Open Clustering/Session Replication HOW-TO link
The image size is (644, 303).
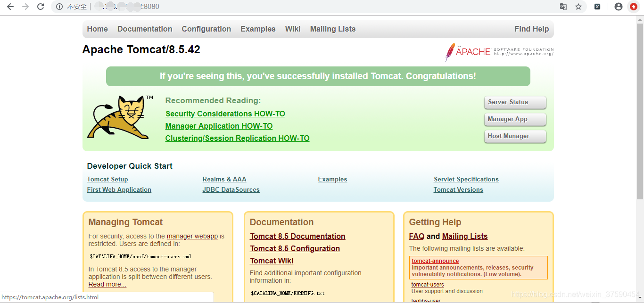pyautogui.click(x=237, y=138)
